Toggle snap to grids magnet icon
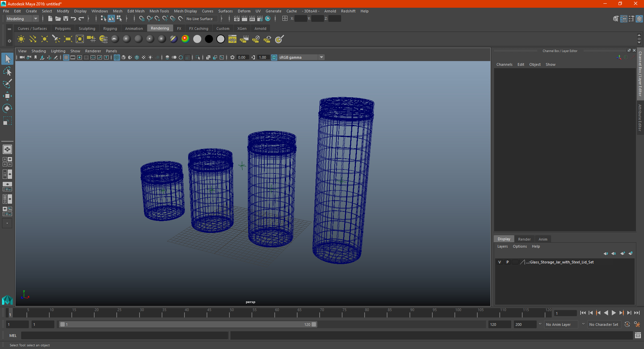This screenshot has width=644, height=349. 142,18
